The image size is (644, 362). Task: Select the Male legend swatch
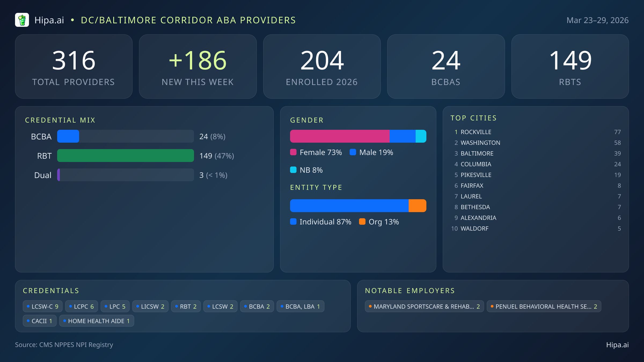point(353,152)
